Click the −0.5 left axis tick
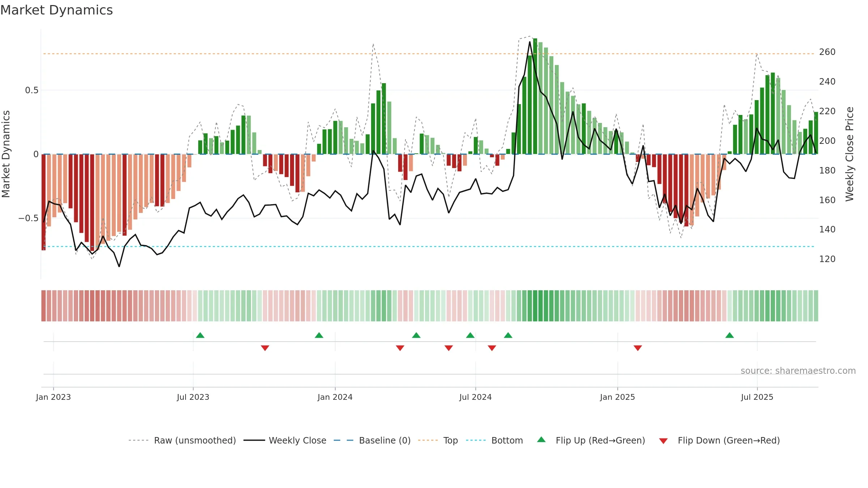The height and width of the screenshot is (488, 868). [x=29, y=218]
